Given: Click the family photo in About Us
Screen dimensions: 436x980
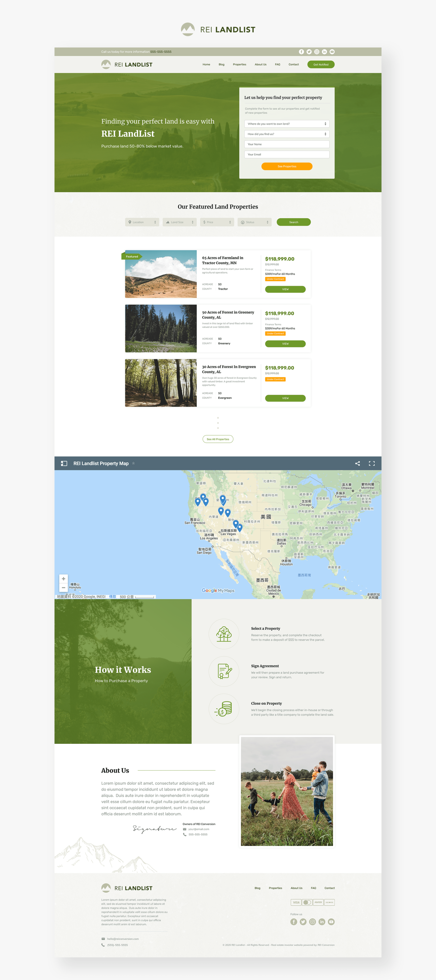Looking at the screenshot, I should 287,791.
